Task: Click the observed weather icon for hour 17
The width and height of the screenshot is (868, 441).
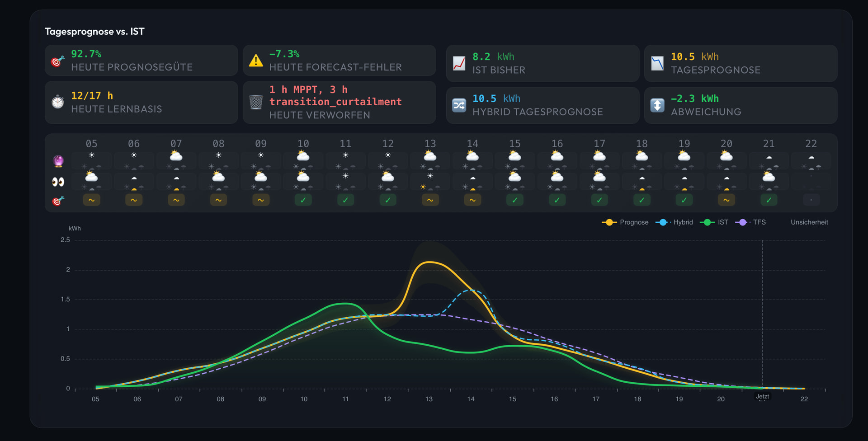Action: pyautogui.click(x=599, y=176)
